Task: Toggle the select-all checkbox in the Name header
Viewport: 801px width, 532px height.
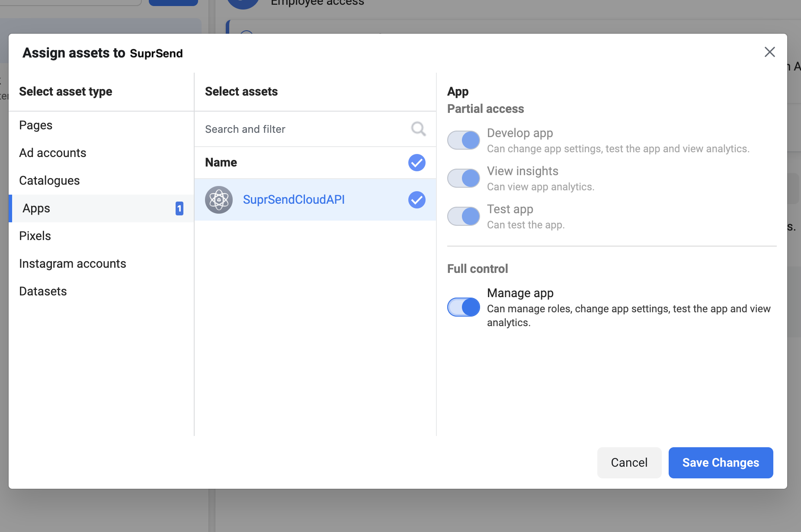Action: tap(417, 163)
